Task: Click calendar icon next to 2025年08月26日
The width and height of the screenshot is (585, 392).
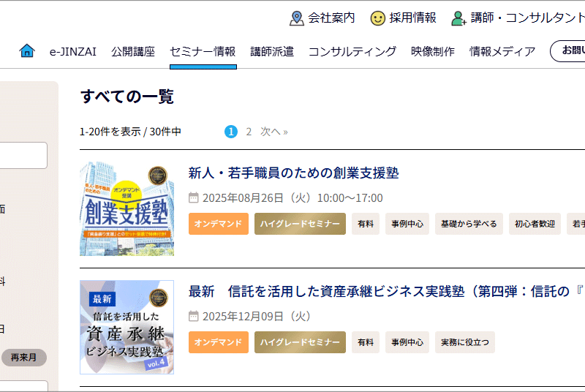Action: (x=193, y=197)
